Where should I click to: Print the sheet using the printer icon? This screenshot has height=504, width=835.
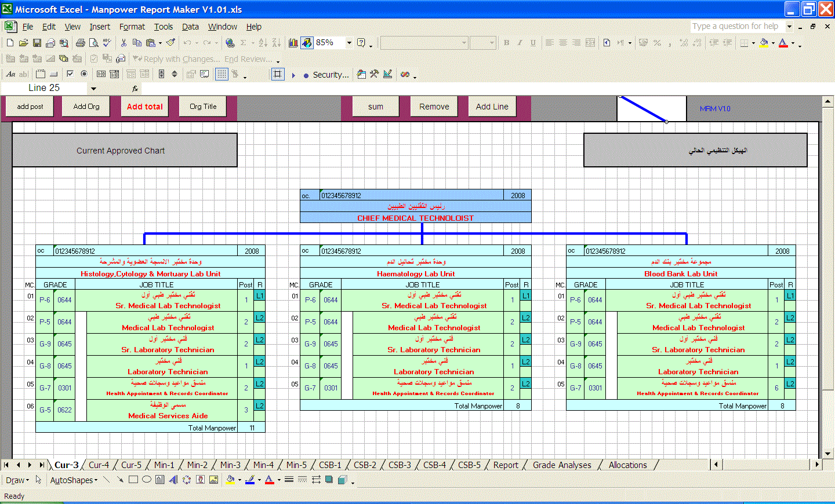click(80, 43)
